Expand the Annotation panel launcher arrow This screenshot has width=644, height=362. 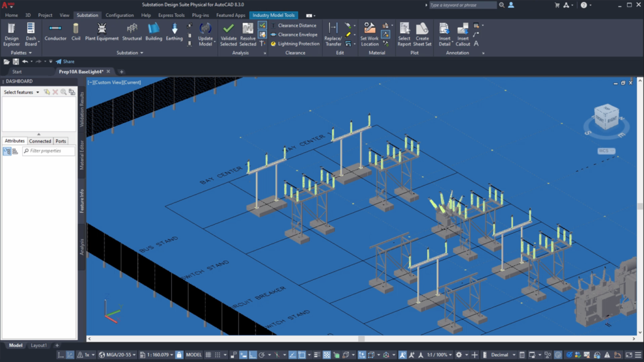[483, 53]
